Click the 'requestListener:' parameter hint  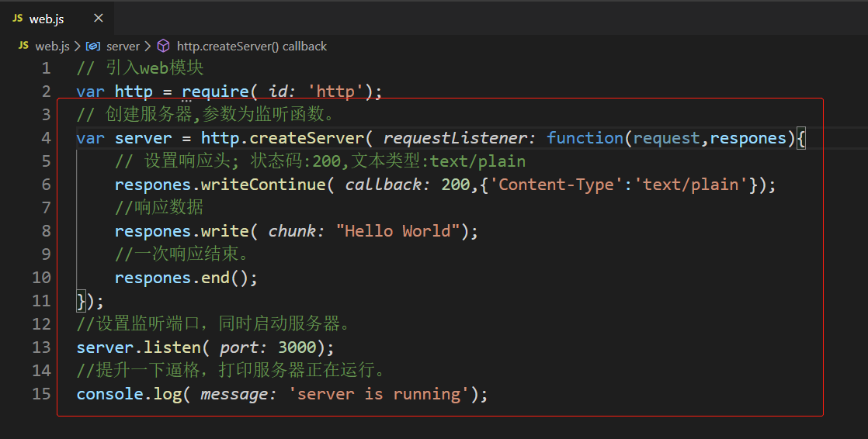pyautogui.click(x=460, y=138)
